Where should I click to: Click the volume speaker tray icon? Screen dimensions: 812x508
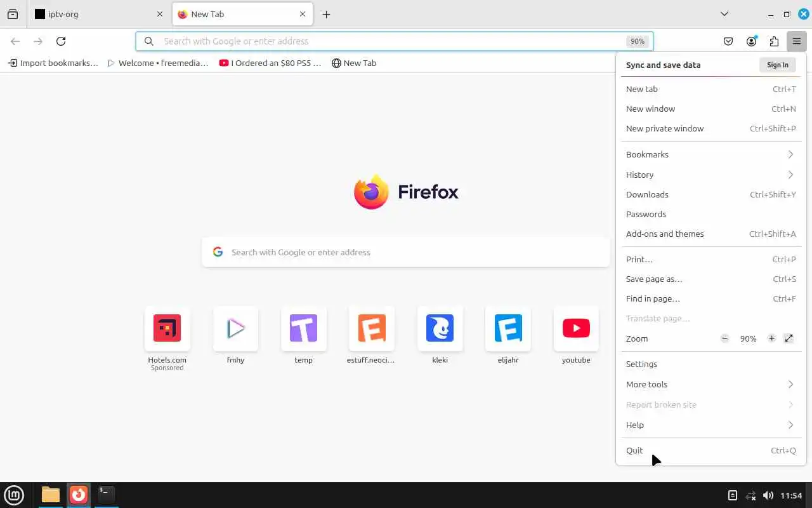768,495
